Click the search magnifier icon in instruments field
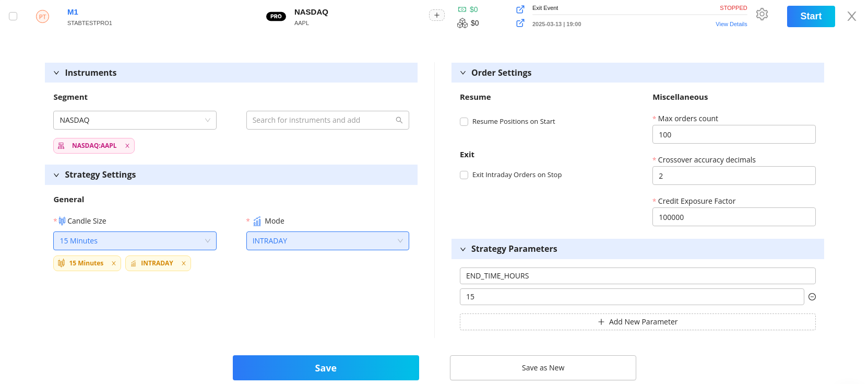 [399, 120]
